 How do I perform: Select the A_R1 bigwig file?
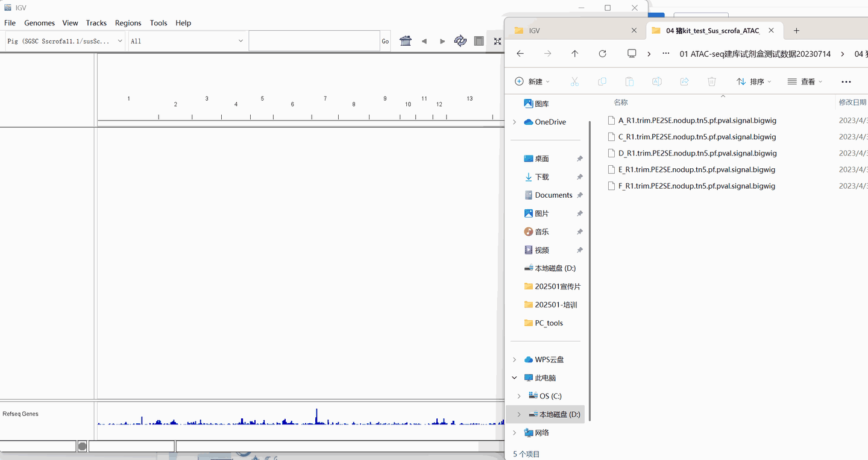697,121
